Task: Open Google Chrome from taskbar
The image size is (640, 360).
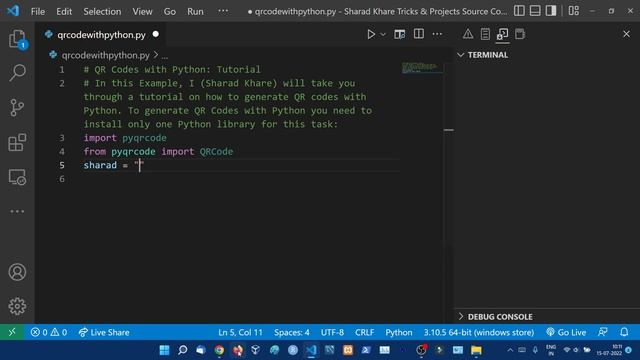Action: pyautogui.click(x=219, y=350)
